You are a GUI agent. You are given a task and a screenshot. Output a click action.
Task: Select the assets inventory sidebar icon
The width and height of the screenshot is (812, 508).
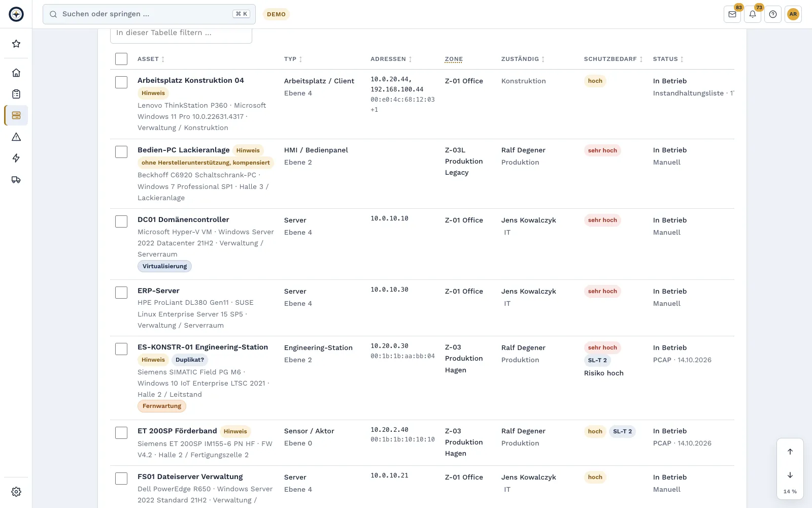pyautogui.click(x=16, y=115)
